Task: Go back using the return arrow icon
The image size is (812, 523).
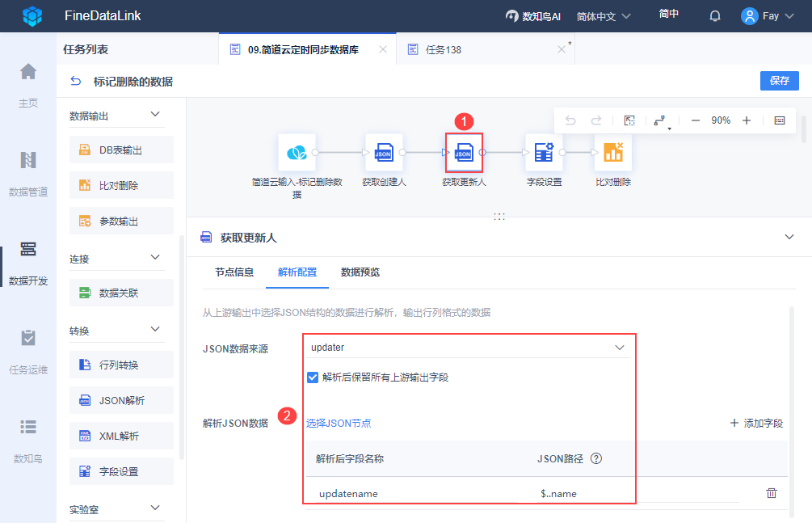Action: 76,81
